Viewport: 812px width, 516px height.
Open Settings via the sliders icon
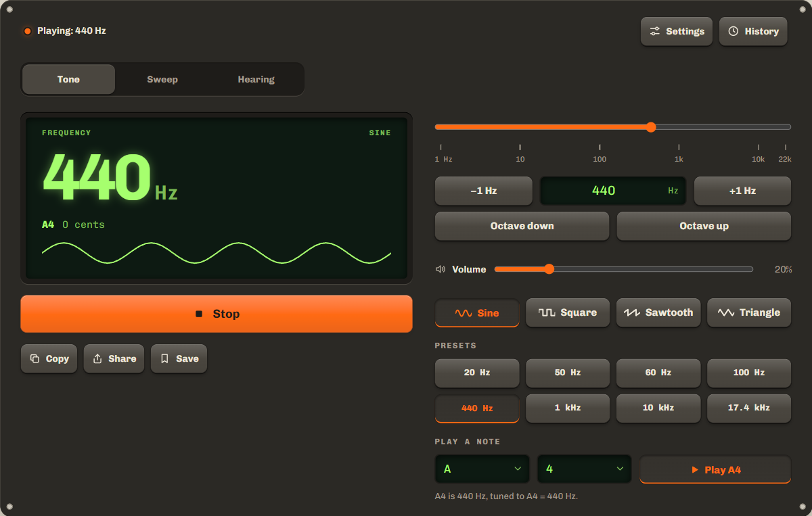click(x=654, y=31)
